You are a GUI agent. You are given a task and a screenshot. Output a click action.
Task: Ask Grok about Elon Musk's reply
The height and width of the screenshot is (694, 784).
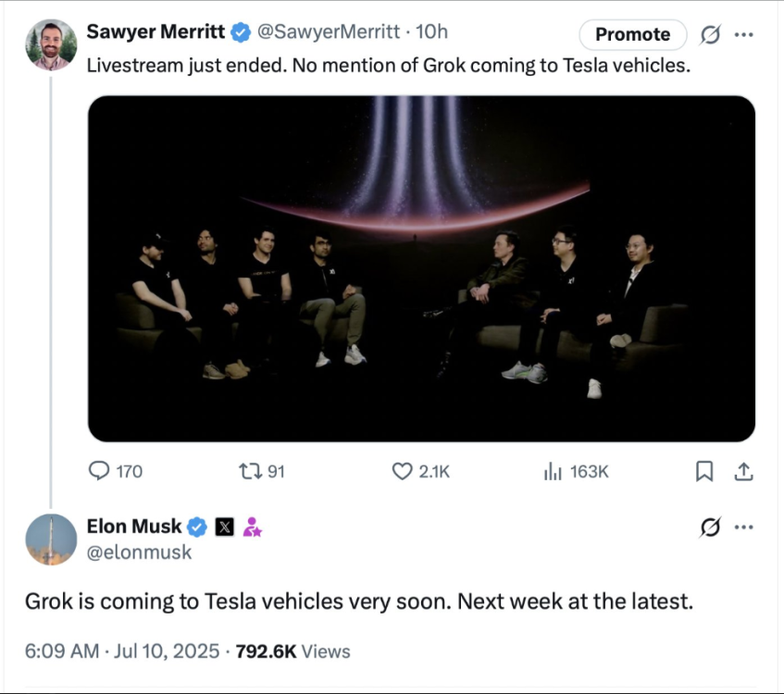pyautogui.click(x=708, y=527)
